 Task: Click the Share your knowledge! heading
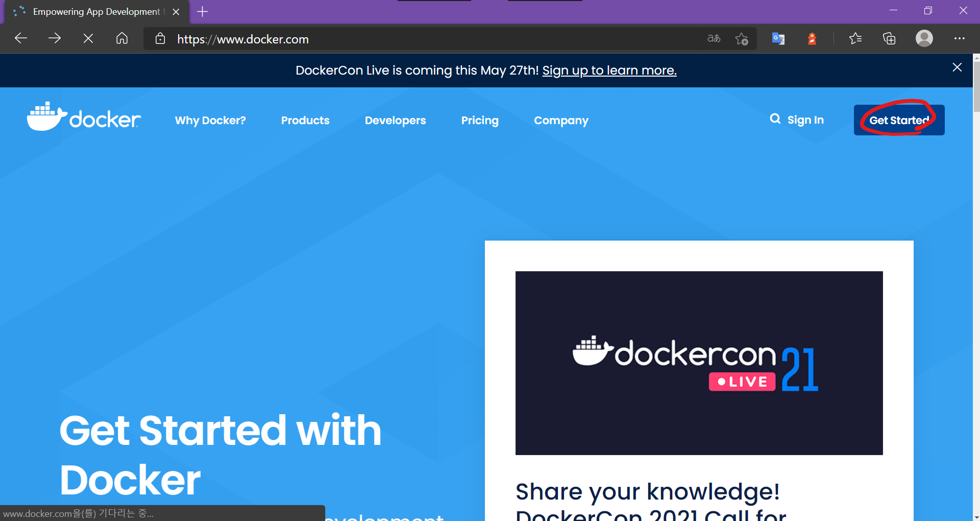[647, 492]
